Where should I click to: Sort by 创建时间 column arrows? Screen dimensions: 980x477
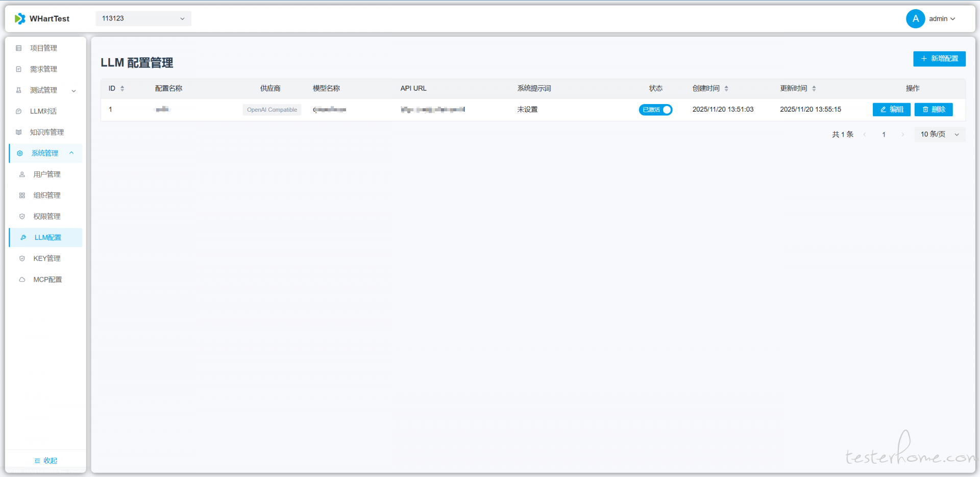pos(726,89)
